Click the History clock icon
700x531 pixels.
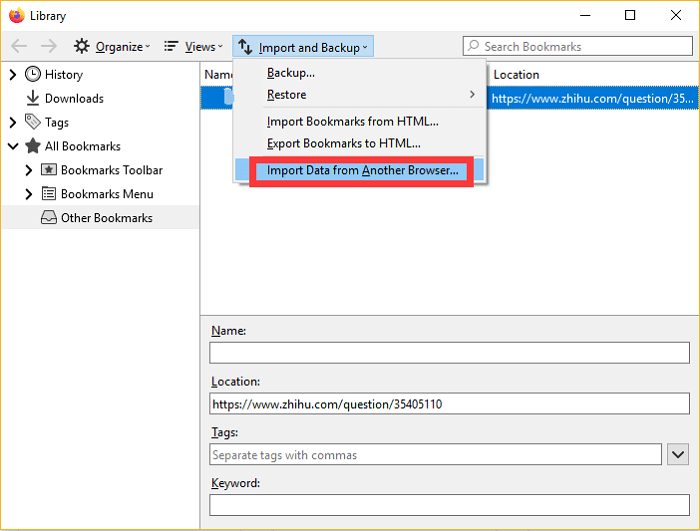33,74
